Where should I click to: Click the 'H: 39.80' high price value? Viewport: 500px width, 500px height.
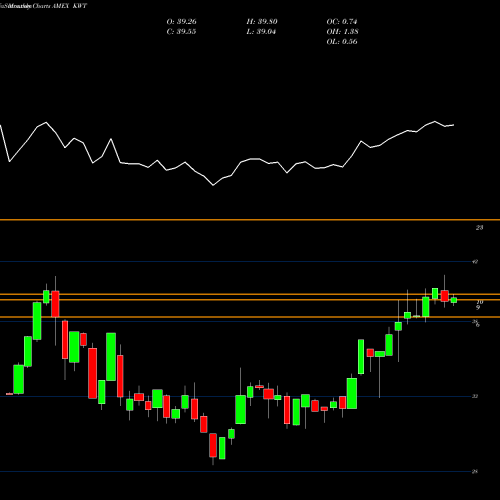[x=262, y=22]
